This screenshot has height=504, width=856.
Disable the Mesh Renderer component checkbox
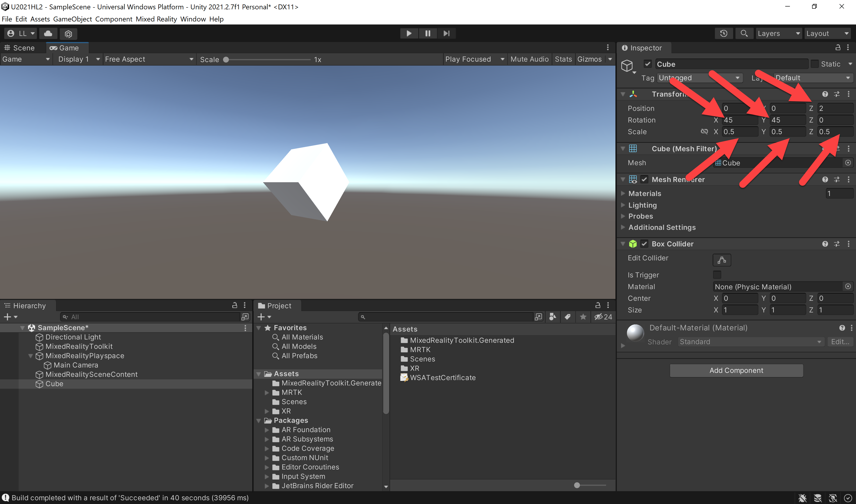[644, 179]
